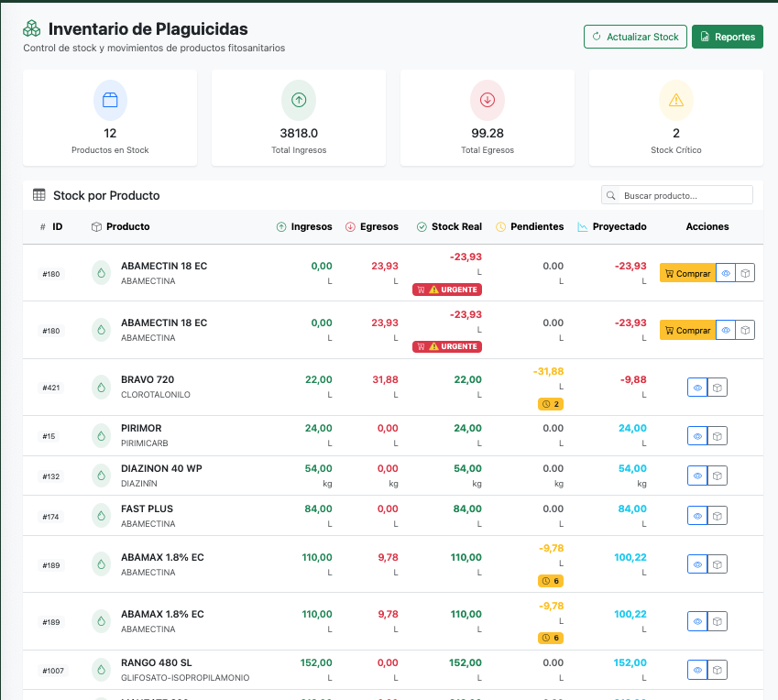Click the pending badge showing 2 for BRAVO 720
This screenshot has height=700, width=778.
click(x=552, y=404)
